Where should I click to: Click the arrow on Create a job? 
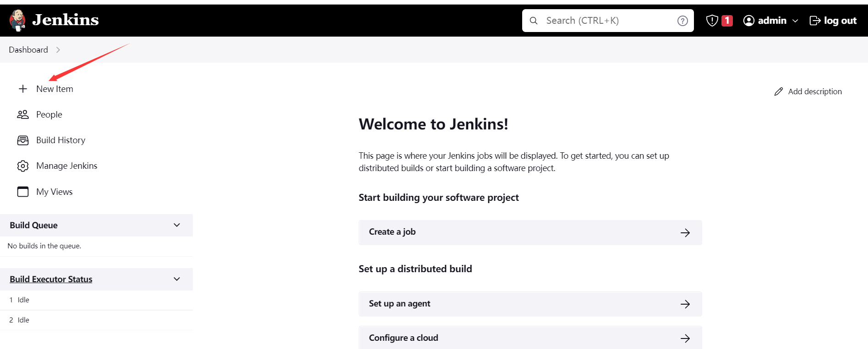[x=685, y=233]
